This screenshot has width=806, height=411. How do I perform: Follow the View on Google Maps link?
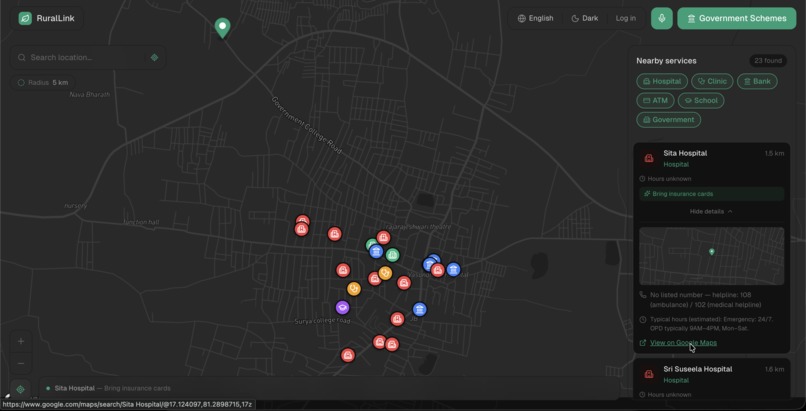(683, 343)
